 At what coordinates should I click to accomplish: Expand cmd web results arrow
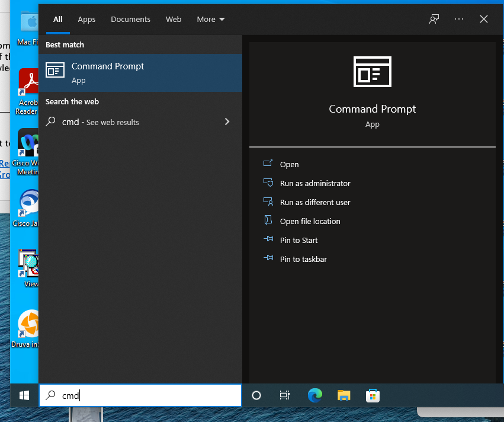click(x=227, y=122)
